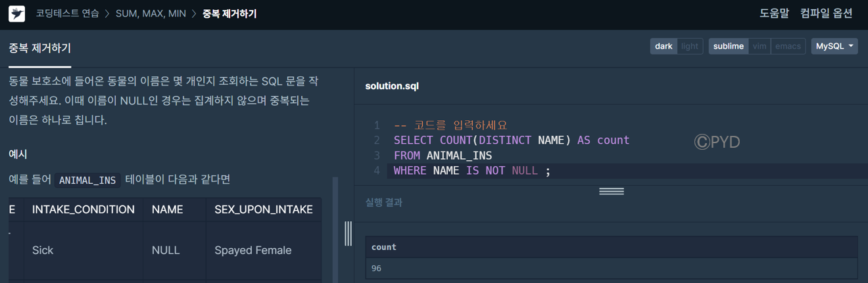Open the 코딩테스트 연습 breadcrumb link
Image resolution: width=868 pixels, height=283 pixels.
67,13
